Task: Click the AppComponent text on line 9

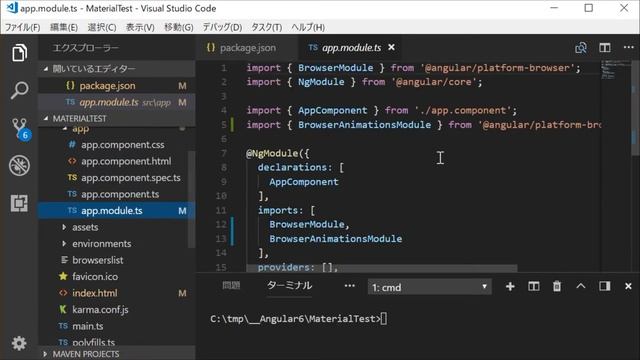Action: click(x=304, y=182)
